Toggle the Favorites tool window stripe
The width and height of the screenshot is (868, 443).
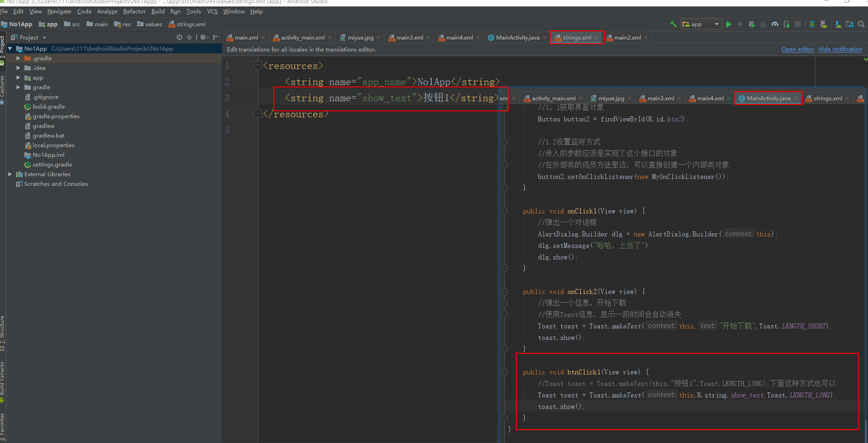coord(2,427)
